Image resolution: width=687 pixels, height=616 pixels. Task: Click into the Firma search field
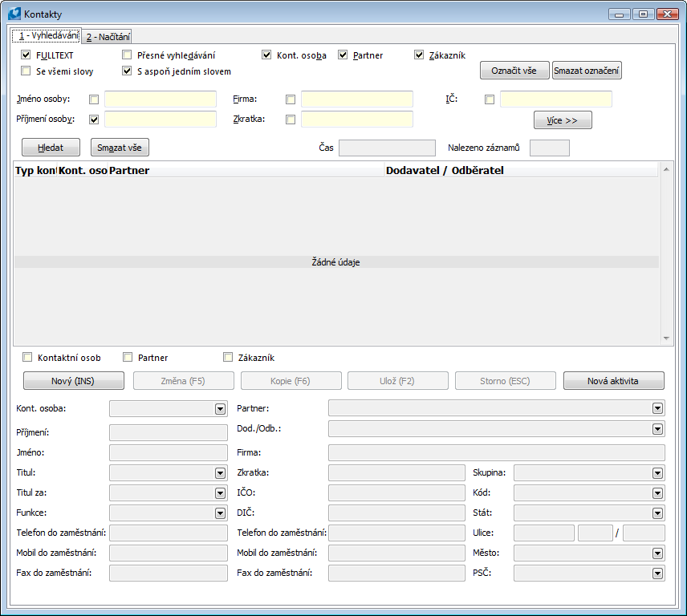[356, 99]
